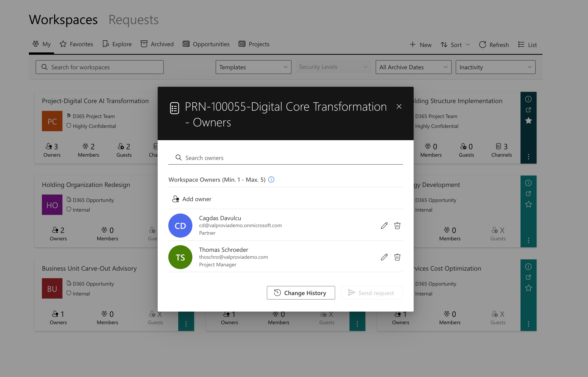Switch to List view

527,45
